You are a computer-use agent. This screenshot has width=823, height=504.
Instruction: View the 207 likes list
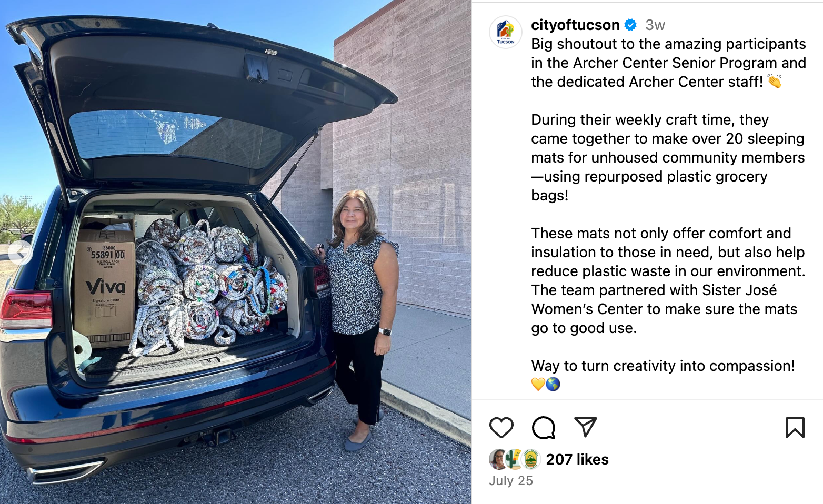pos(577,459)
